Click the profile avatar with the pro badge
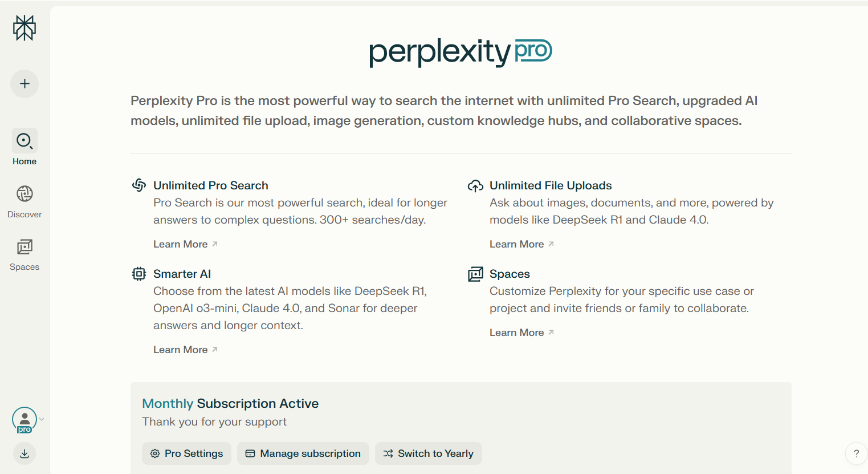 point(25,420)
